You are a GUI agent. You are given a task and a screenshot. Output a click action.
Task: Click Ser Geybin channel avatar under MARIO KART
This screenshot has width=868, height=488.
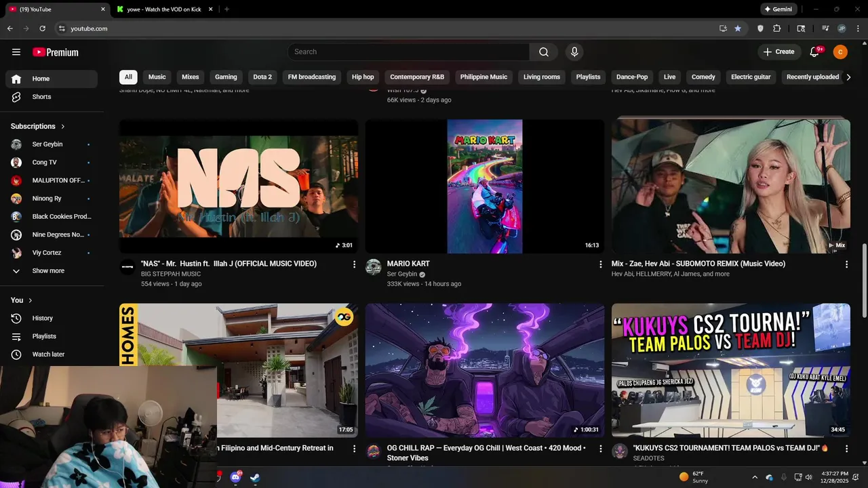pyautogui.click(x=374, y=267)
